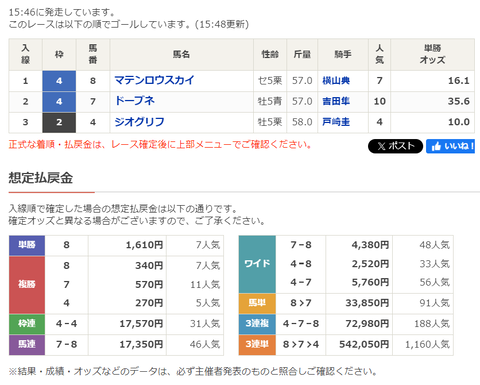Screen dimensions: 480x385
Task: Click the X ポスト share button
Action: pos(395,146)
